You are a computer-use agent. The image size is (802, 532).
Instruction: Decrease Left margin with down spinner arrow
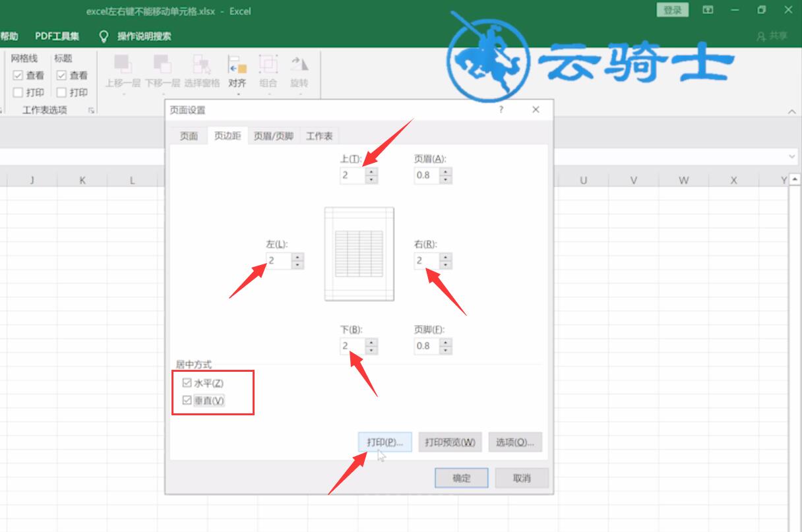coord(298,264)
